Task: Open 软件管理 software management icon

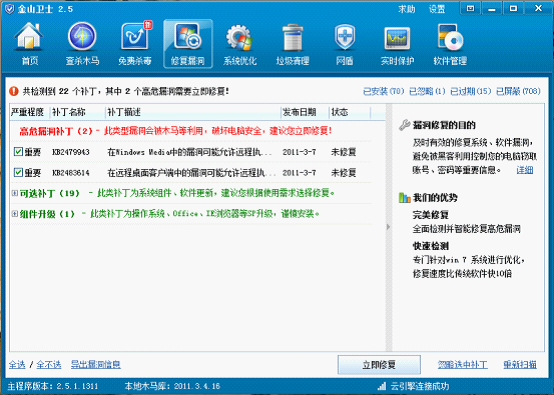Action: (x=450, y=44)
